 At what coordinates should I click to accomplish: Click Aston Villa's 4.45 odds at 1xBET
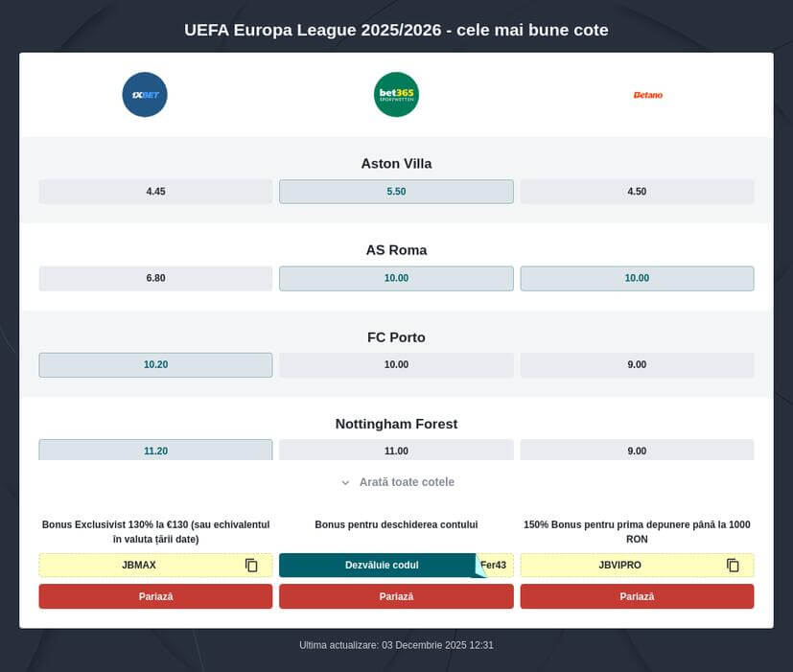click(154, 191)
